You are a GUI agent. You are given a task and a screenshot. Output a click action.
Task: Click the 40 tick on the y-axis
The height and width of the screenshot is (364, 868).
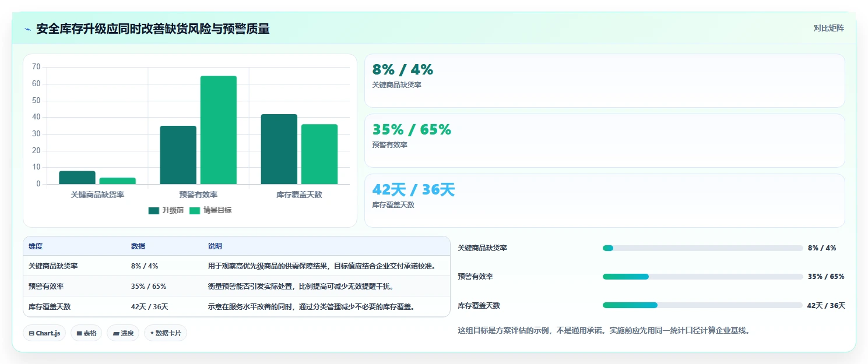[36, 117]
